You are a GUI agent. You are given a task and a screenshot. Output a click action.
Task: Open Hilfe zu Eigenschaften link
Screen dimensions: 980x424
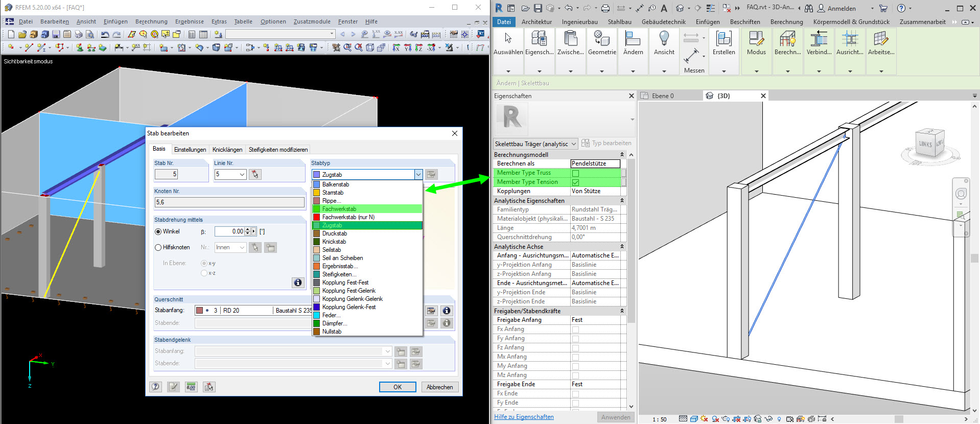tap(524, 417)
